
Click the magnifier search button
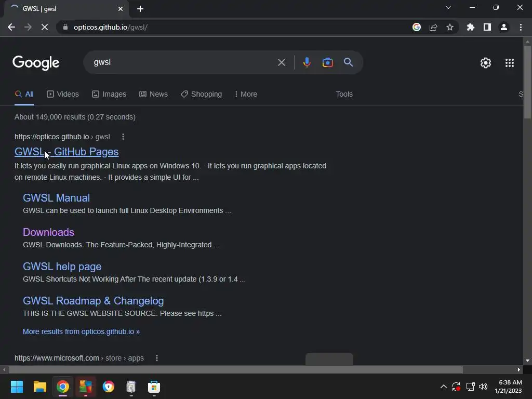348,62
